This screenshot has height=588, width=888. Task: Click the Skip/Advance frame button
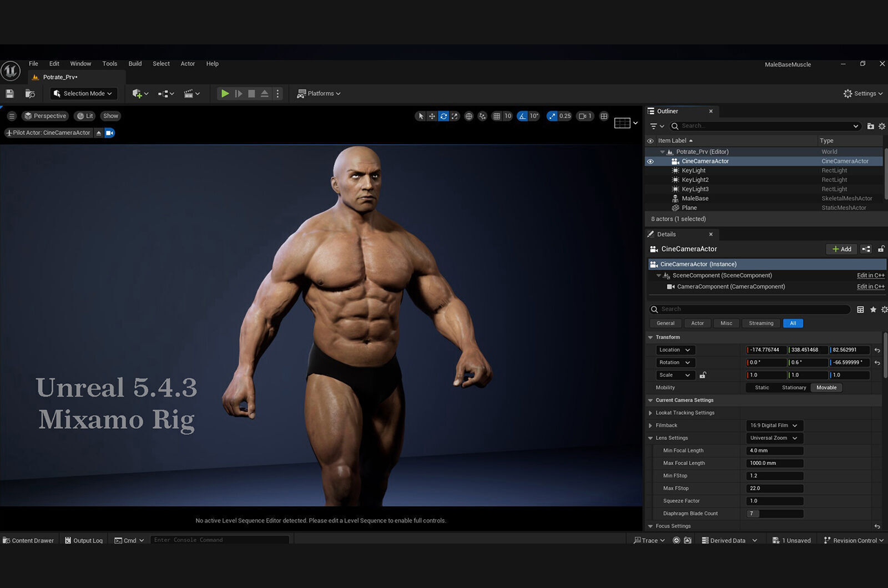click(x=239, y=94)
